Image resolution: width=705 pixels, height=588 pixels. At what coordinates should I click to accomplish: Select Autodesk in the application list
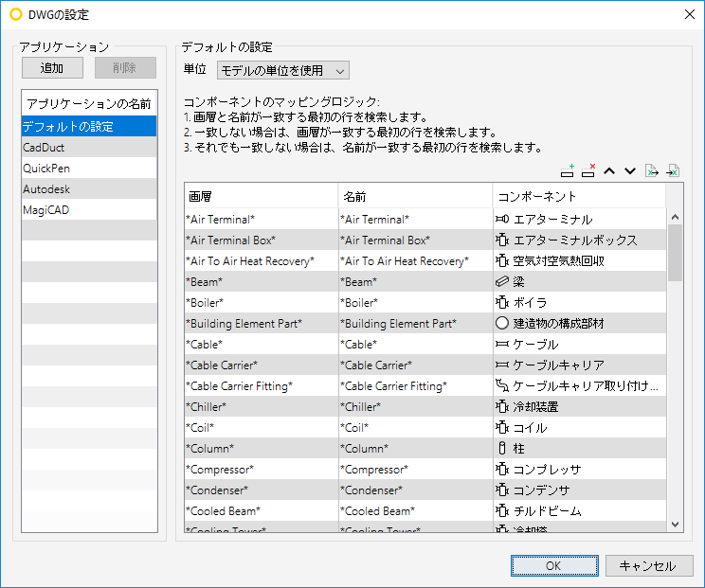pos(89,189)
